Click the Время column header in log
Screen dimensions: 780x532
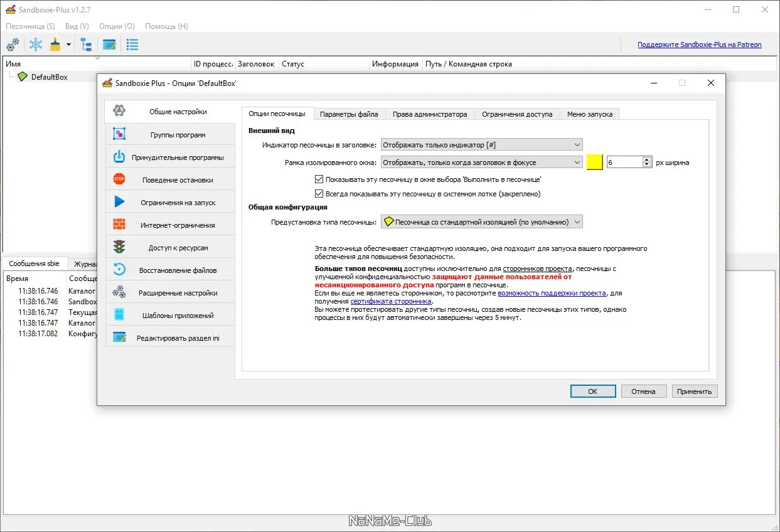coord(35,279)
